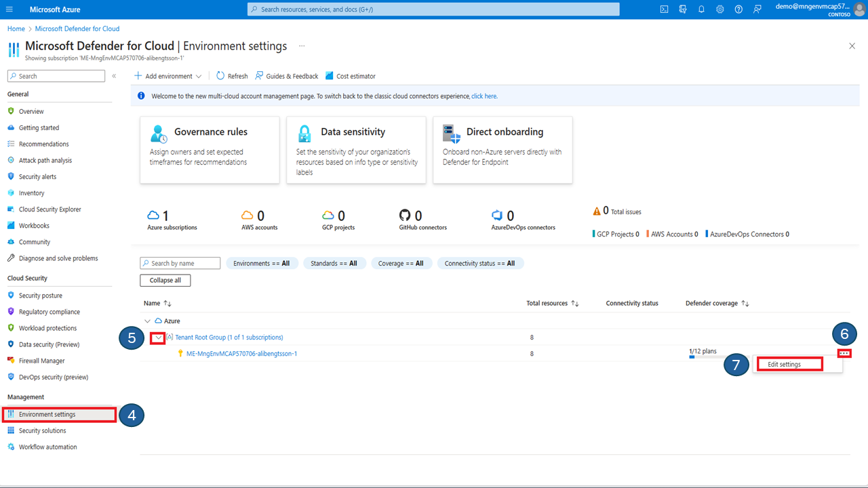Sort by Total resources column
This screenshot has height=488, width=868.
pyautogui.click(x=553, y=303)
